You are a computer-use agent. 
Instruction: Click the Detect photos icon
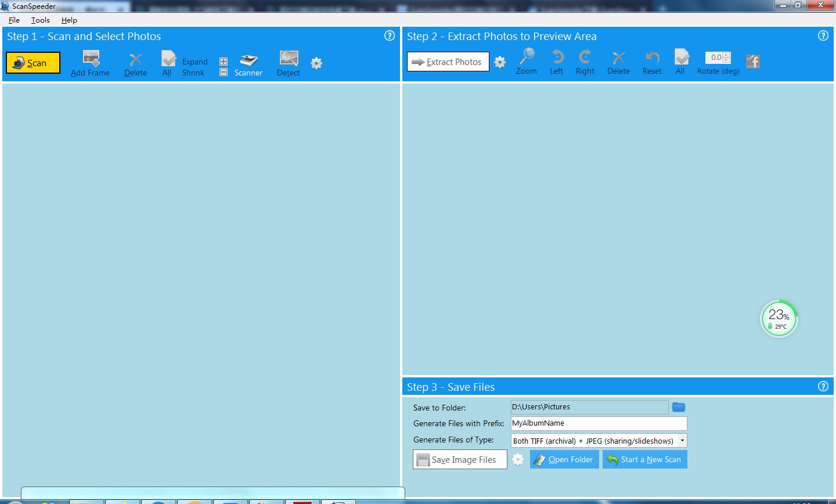(289, 63)
